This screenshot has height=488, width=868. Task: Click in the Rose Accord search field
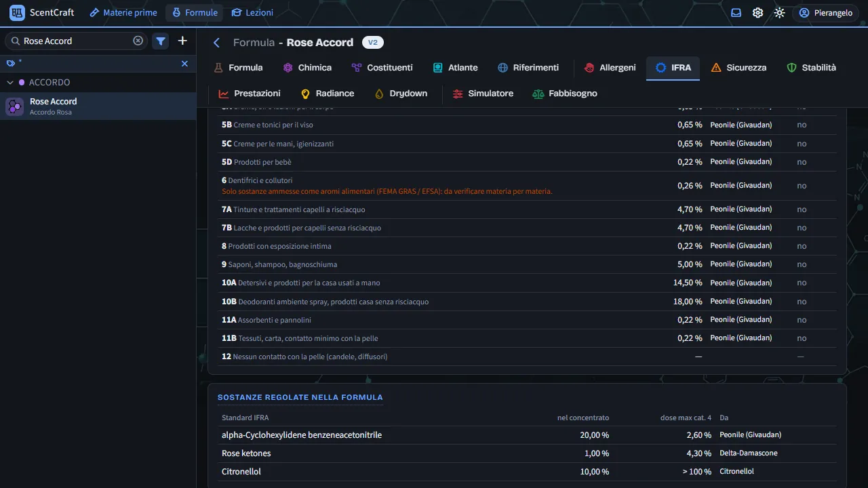(x=77, y=41)
